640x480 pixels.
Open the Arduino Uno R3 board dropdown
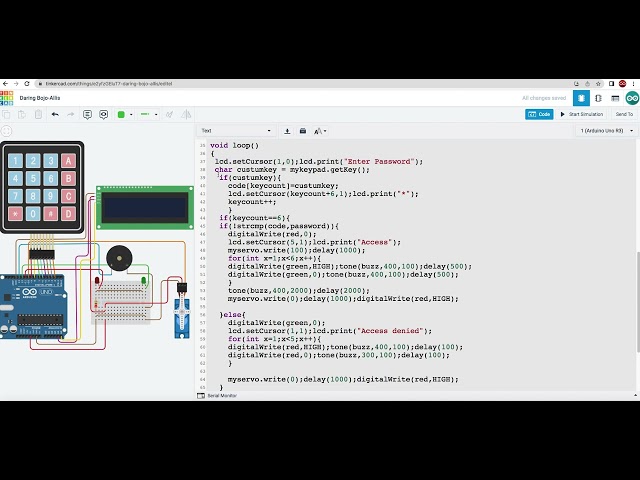(x=607, y=131)
